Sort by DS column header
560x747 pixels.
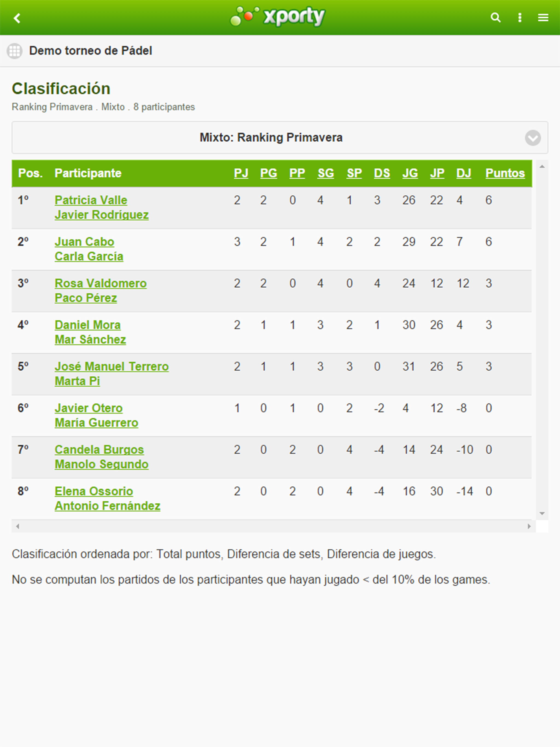pos(382,173)
